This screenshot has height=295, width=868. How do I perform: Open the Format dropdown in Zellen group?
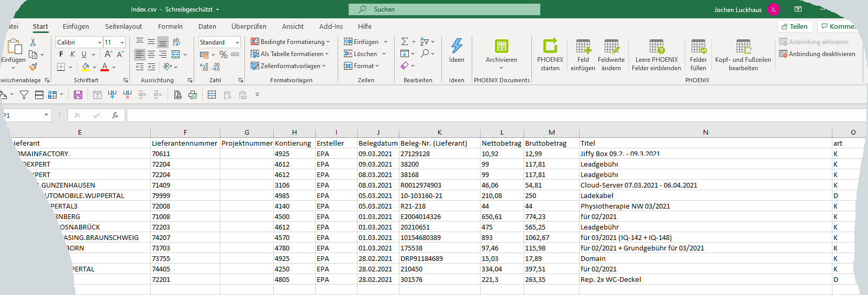coord(362,66)
